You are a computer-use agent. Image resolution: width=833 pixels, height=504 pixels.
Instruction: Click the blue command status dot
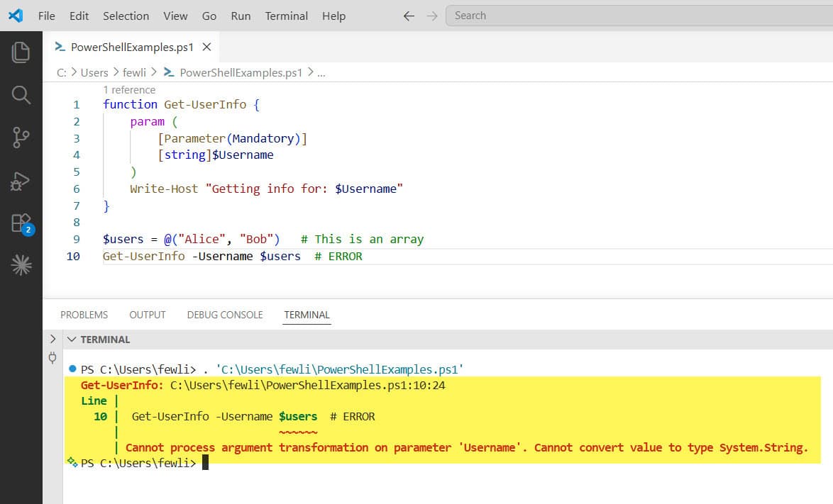[x=72, y=368]
